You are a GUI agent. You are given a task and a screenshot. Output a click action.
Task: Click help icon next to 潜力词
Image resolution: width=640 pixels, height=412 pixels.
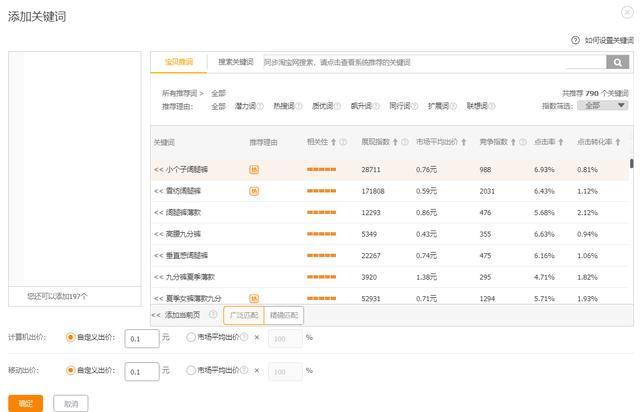[260, 106]
